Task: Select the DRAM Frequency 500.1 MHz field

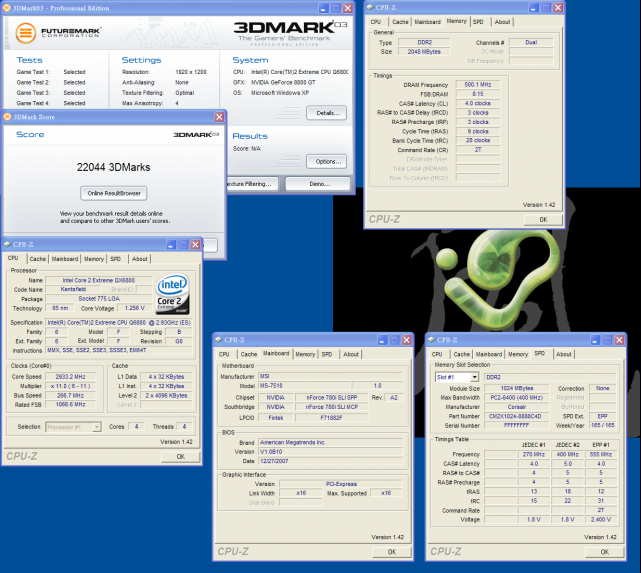Action: (478, 85)
